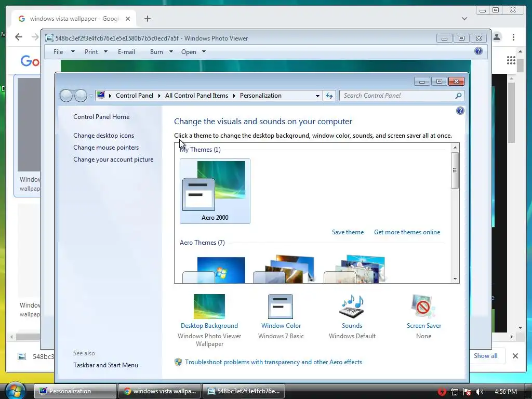Click the themes list scroll-up arrow
532x399 pixels.
tap(455, 147)
